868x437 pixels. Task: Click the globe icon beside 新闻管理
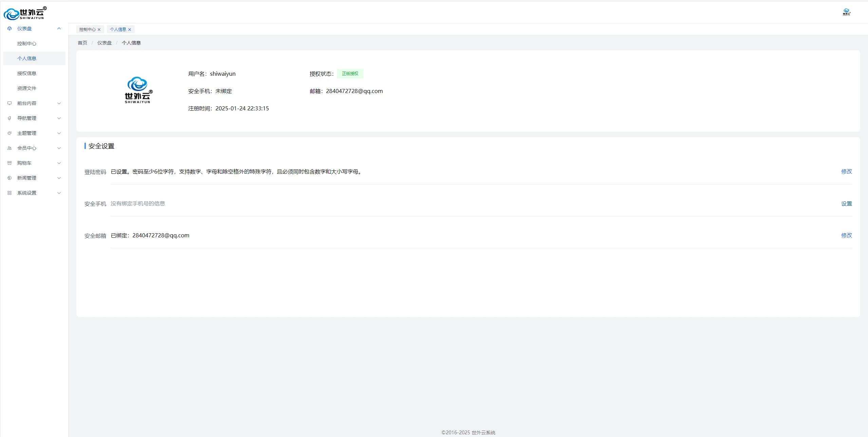[10, 178]
